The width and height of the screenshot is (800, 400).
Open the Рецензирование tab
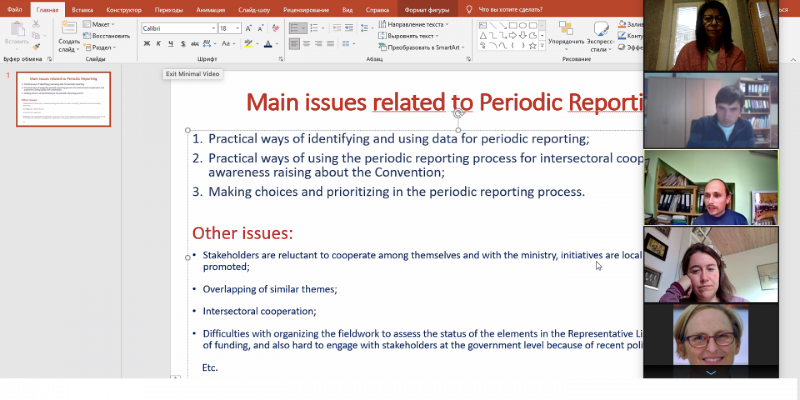coord(307,10)
